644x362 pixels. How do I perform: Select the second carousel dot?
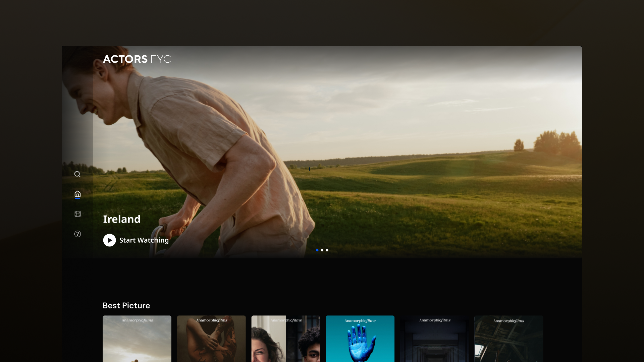tap(322, 250)
